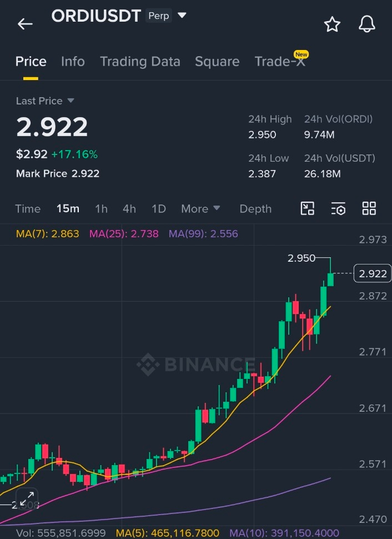The width and height of the screenshot is (392, 539).
Task: Add ORDIUSDT to favorites with star
Action: [332, 24]
